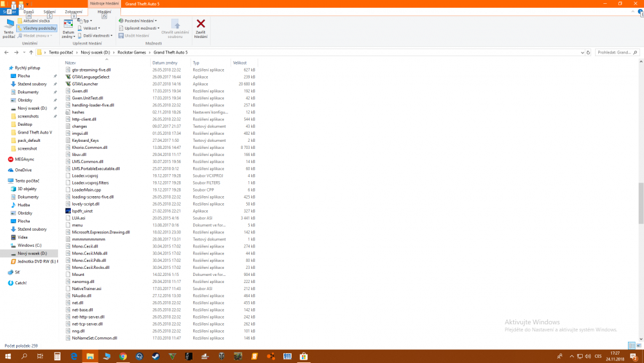Open the notification center icon
Image resolution: width=644 pixels, height=363 pixels.
[x=634, y=357]
